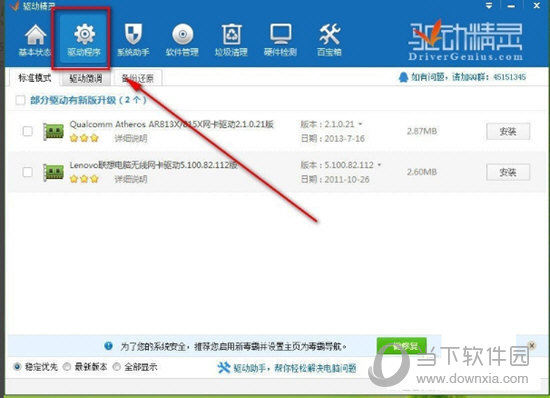Click the 2.60MB size text

pyautogui.click(x=422, y=172)
